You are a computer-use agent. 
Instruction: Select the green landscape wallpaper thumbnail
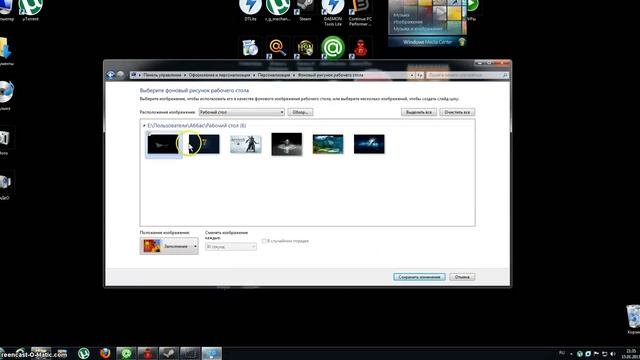click(328, 144)
